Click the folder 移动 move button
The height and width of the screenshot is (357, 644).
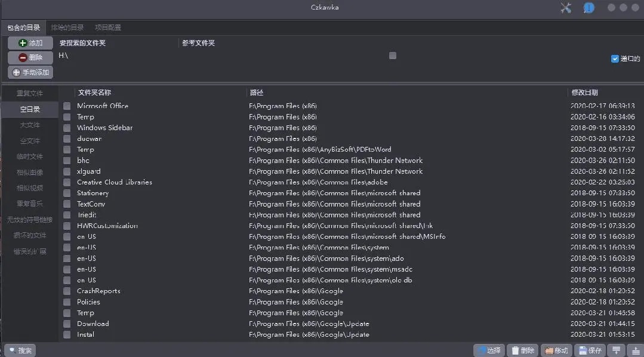(556, 350)
